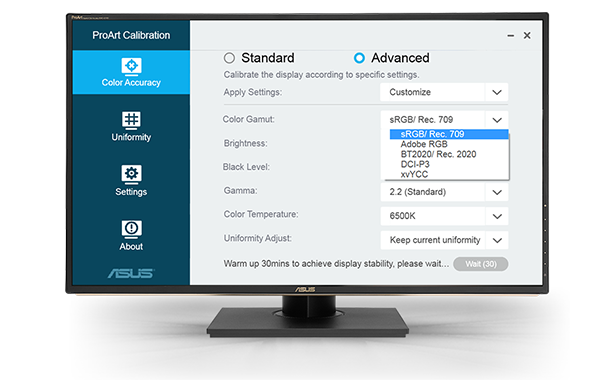Open the Color Temperature 6500K dropdown

(x=444, y=216)
